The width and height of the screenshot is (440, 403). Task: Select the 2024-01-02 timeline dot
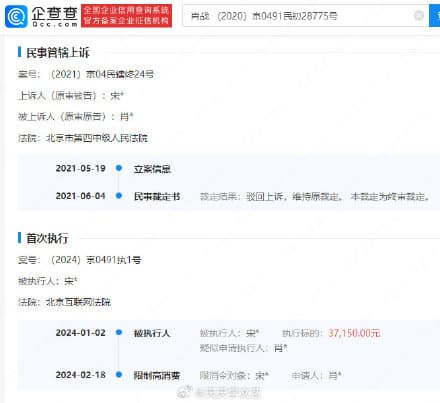coord(119,332)
